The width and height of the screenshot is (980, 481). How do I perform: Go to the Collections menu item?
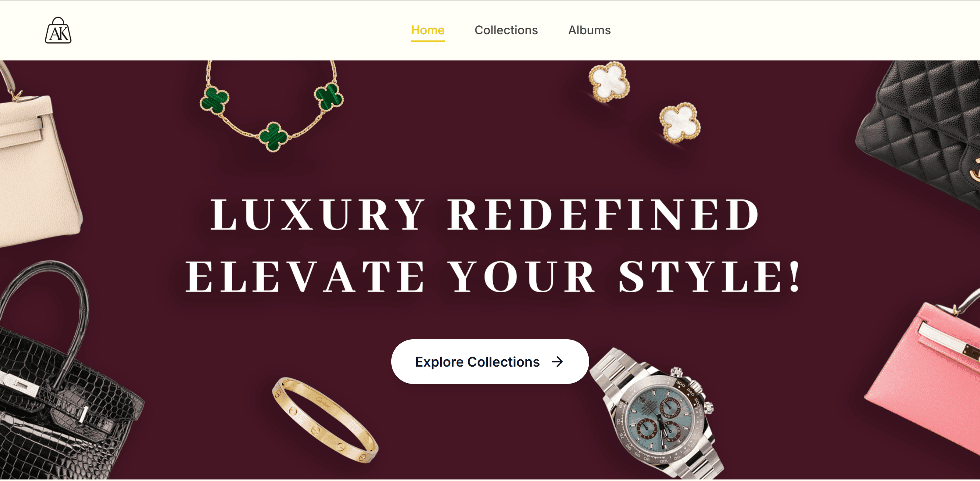(x=506, y=30)
